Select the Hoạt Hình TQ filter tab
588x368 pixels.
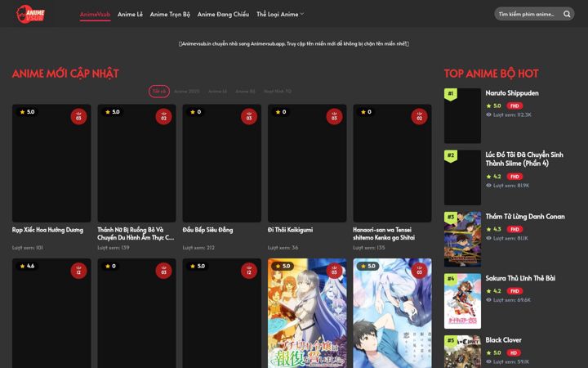tap(278, 92)
